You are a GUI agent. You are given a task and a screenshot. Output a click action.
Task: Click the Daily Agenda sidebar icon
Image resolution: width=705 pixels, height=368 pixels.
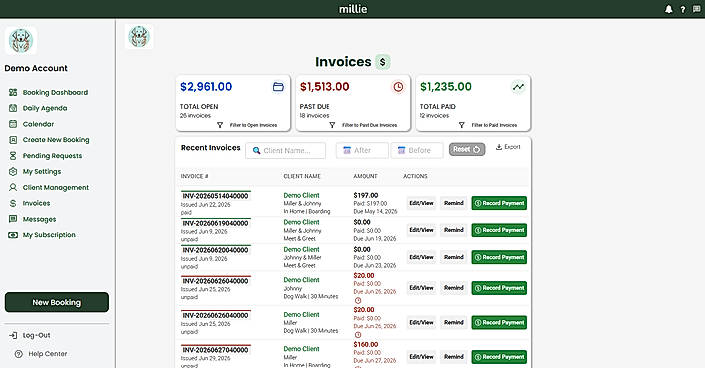[x=13, y=108]
